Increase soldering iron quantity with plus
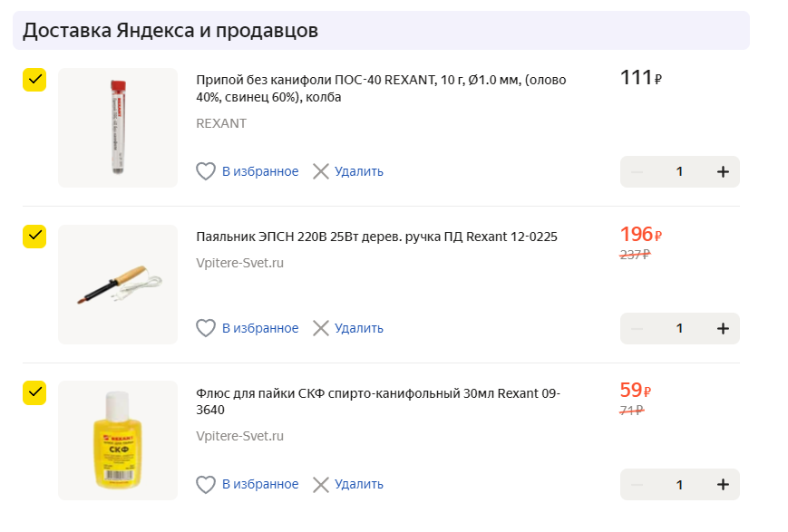 (723, 328)
